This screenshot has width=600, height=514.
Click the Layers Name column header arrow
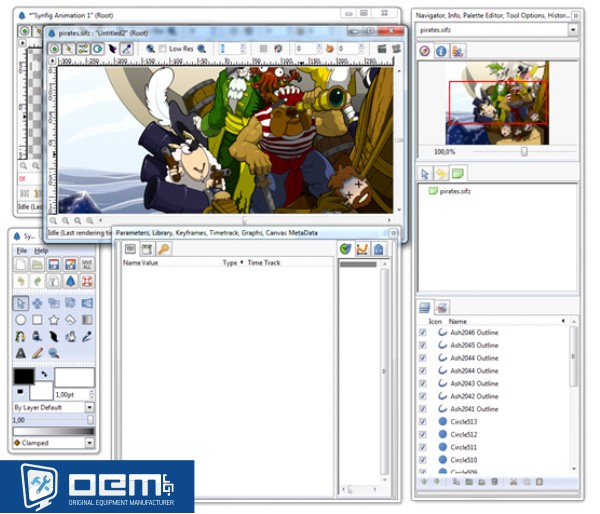(563, 321)
